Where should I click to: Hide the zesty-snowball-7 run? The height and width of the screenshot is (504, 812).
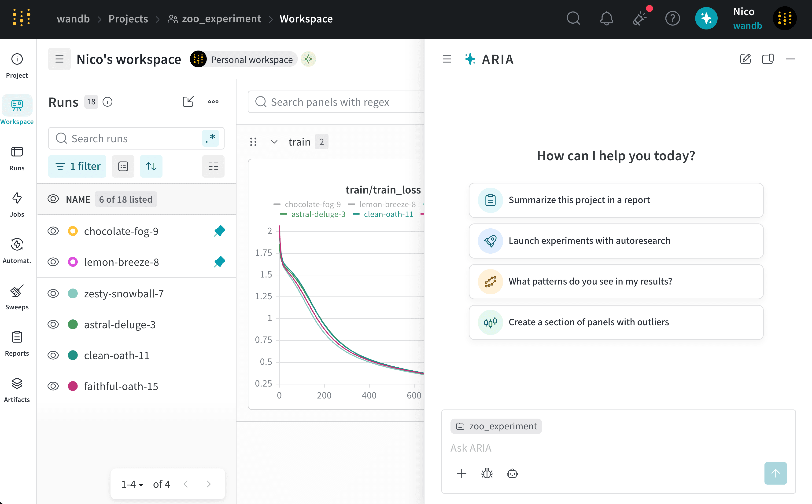click(53, 293)
